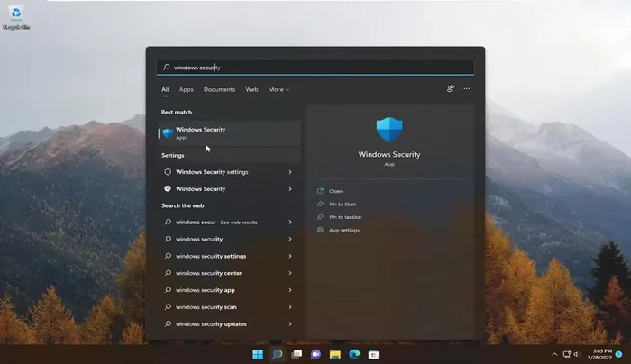Click the volume speaker tray icon

click(x=576, y=354)
